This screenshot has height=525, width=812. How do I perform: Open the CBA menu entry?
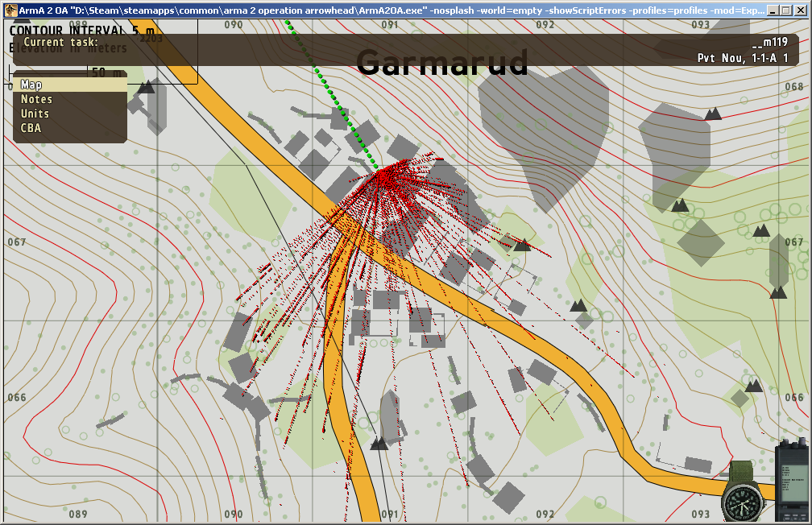pyautogui.click(x=31, y=128)
